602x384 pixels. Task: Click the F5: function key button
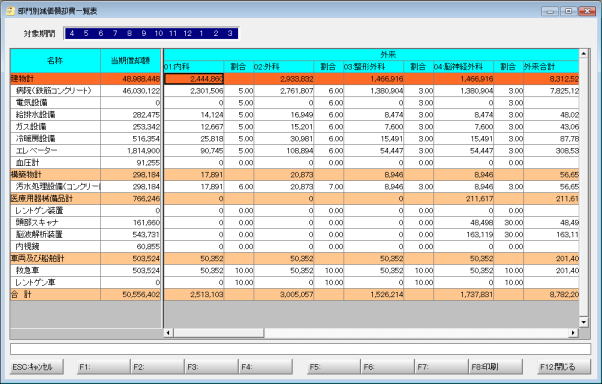pyautogui.click(x=334, y=367)
